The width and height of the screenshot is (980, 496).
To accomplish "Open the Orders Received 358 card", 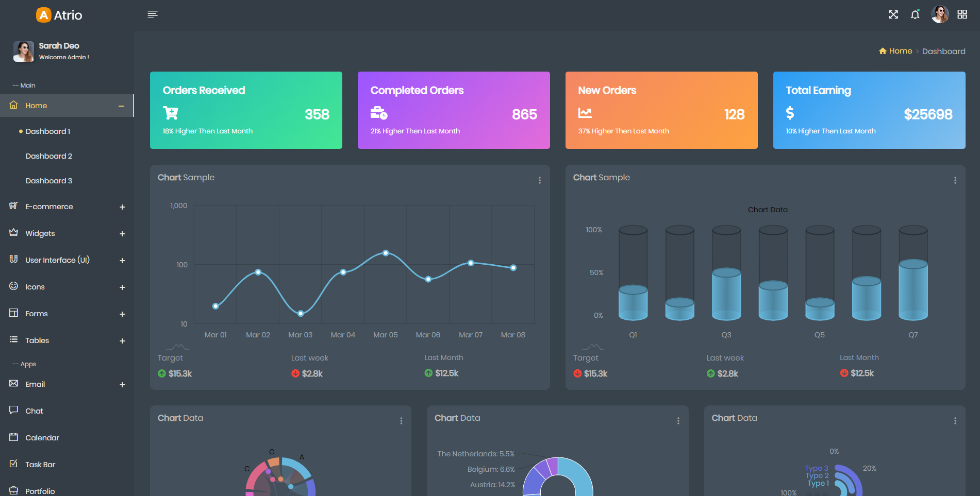I will [246, 110].
